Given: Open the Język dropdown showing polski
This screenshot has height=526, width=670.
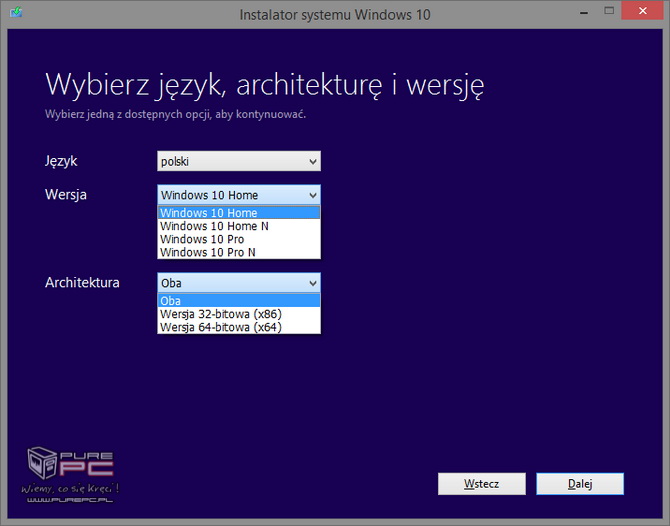Looking at the screenshot, I should (239, 161).
